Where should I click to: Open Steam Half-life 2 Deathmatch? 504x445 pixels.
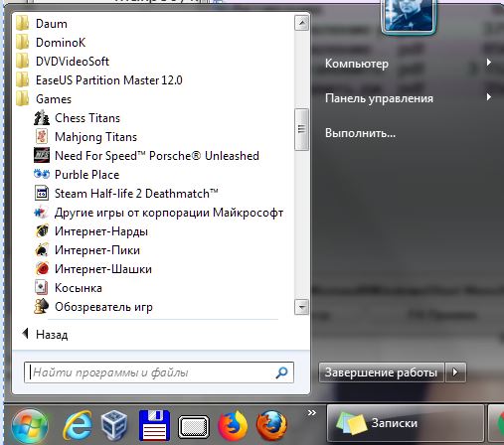126,194
